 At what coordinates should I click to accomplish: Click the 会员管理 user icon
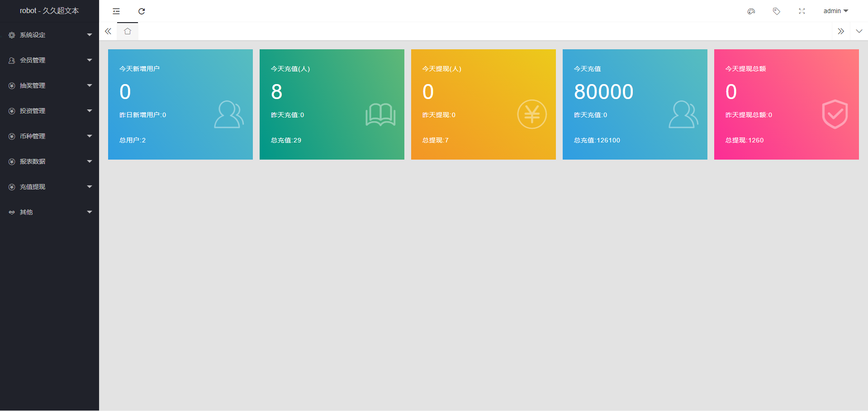click(x=12, y=60)
